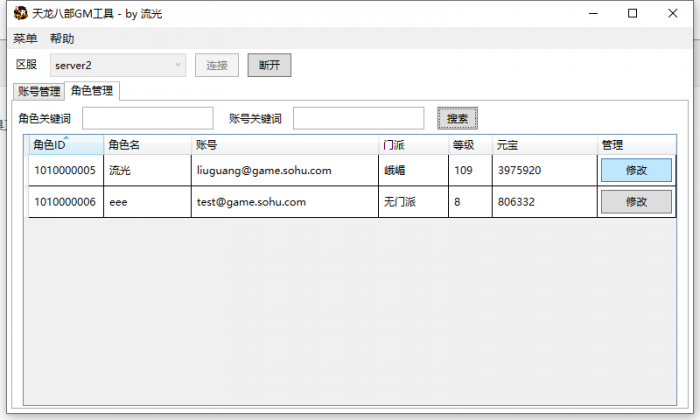Click 修改 button for eee row
Viewport: 700px width, 420px height.
(x=636, y=202)
